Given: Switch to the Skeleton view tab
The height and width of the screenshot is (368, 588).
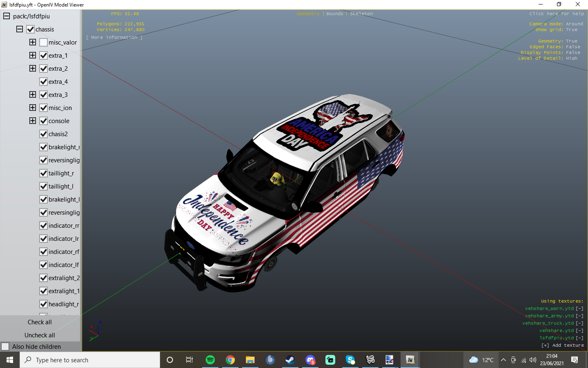Looking at the screenshot, I should click(x=361, y=14).
